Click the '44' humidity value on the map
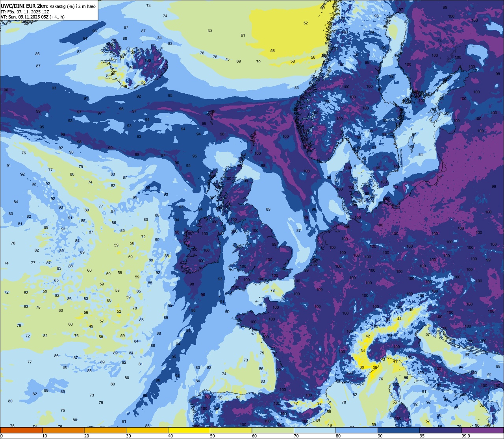Viewport: 504px width, 439px height. tap(399, 319)
